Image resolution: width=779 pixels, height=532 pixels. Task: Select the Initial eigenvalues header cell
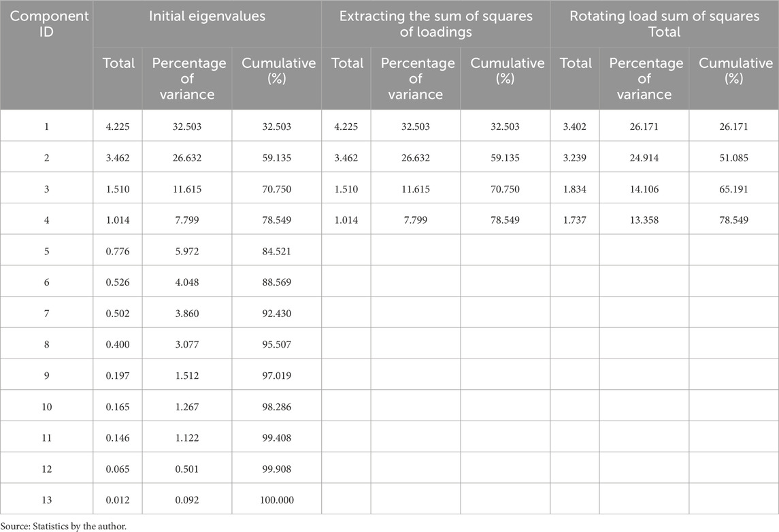tap(207, 17)
